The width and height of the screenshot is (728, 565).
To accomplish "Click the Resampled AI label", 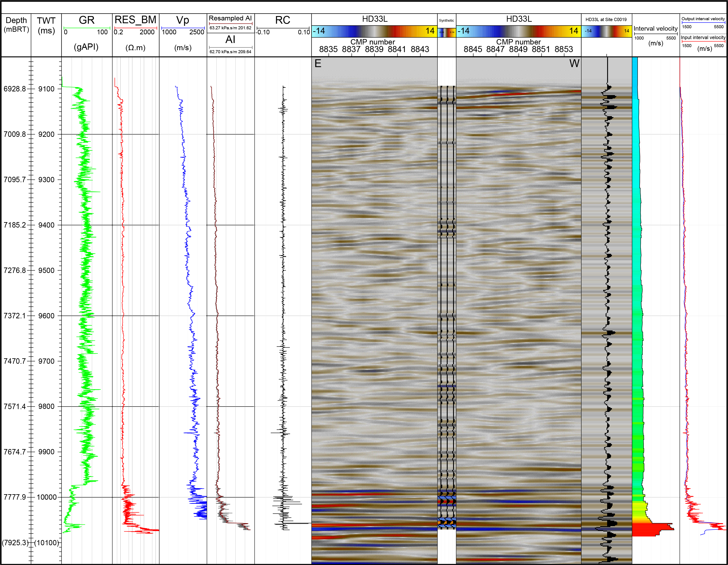I will point(230,18).
